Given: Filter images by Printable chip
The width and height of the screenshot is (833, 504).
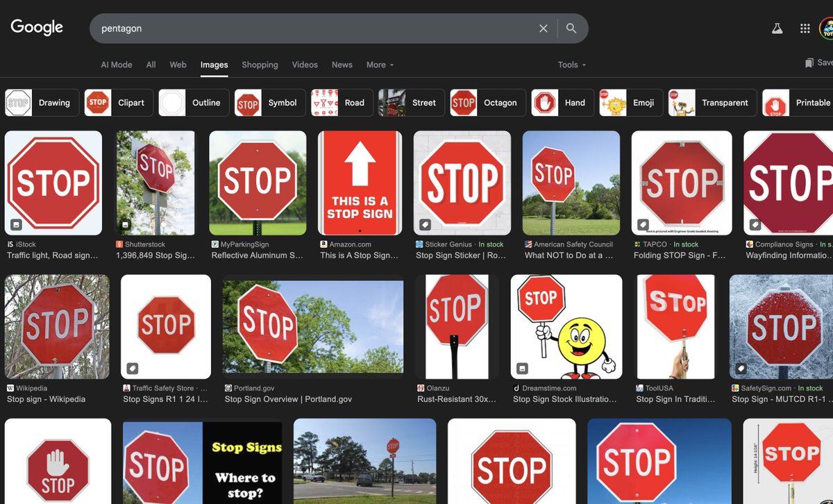Looking at the screenshot, I should [798, 103].
